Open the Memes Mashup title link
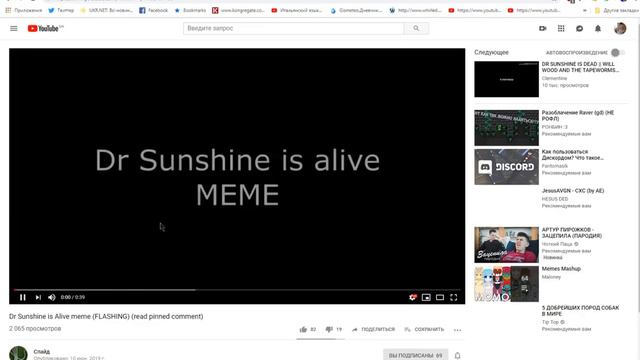Viewport: 640px width, 360px height. pyautogui.click(x=561, y=269)
